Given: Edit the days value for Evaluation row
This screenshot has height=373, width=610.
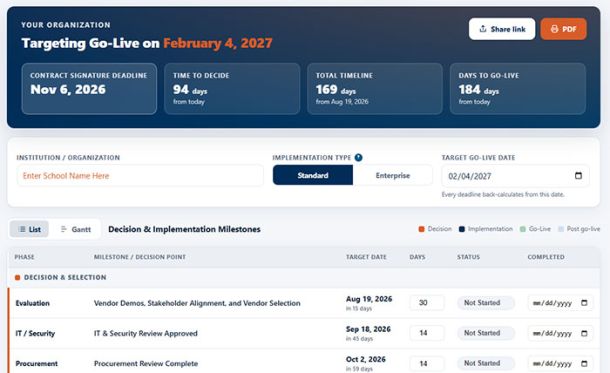Looking at the screenshot, I should 426,303.
